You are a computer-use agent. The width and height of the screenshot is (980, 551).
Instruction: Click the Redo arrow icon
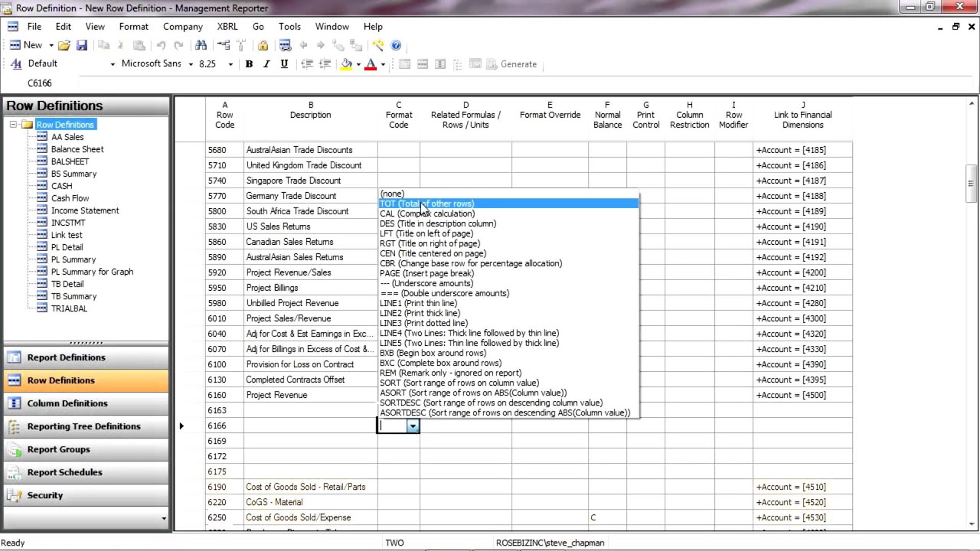[178, 45]
